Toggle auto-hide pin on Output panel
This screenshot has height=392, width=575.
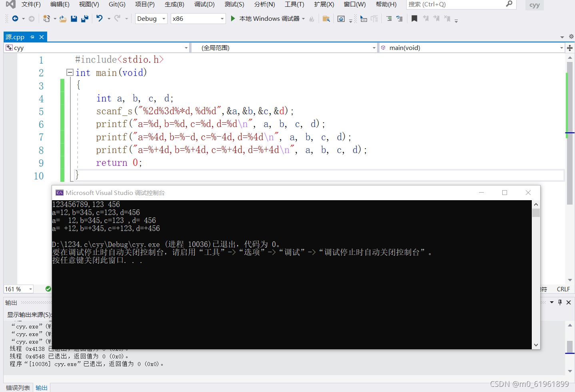560,302
